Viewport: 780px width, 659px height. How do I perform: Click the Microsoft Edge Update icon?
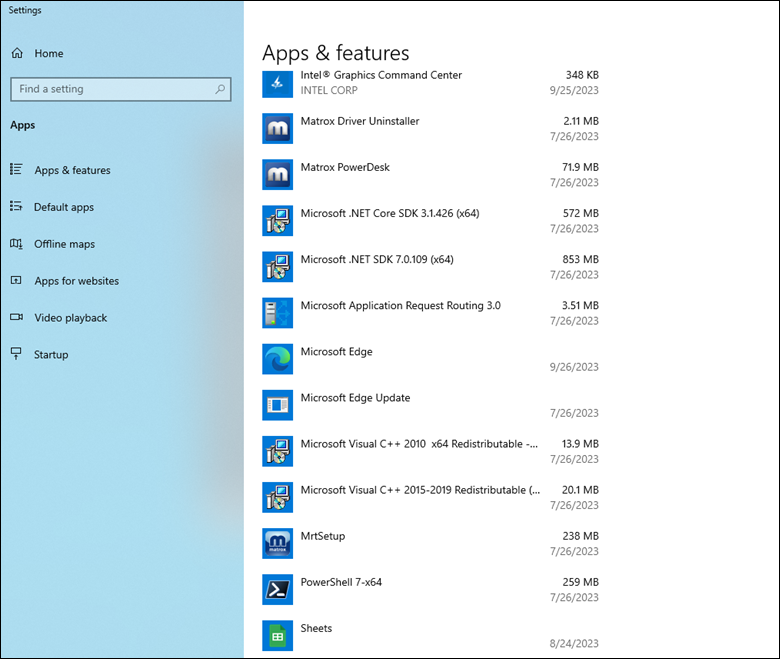(277, 405)
